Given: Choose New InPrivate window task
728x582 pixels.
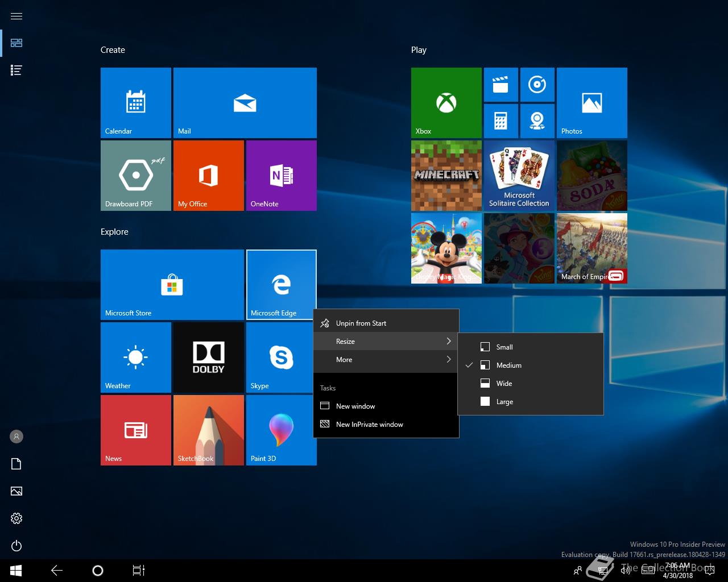Looking at the screenshot, I should (x=386, y=425).
